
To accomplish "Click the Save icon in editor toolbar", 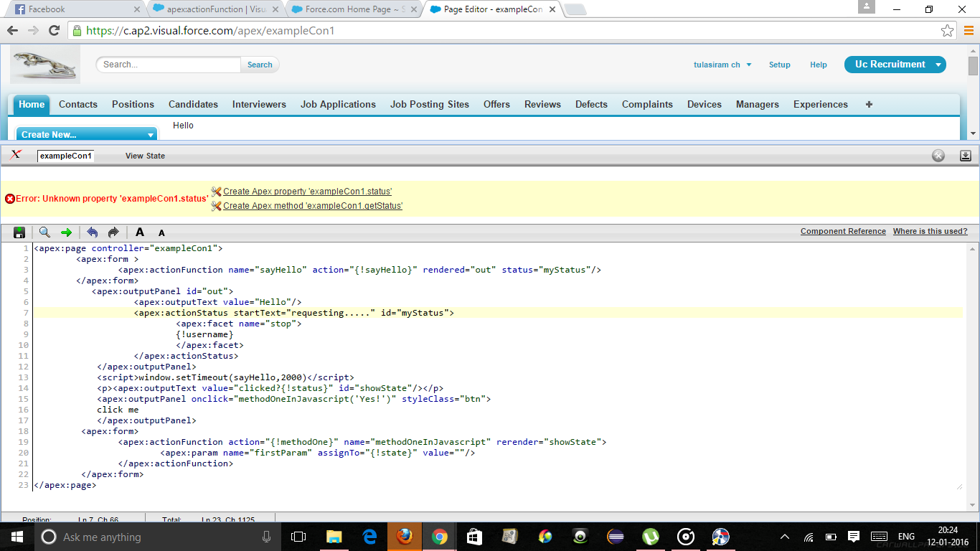I will point(19,232).
